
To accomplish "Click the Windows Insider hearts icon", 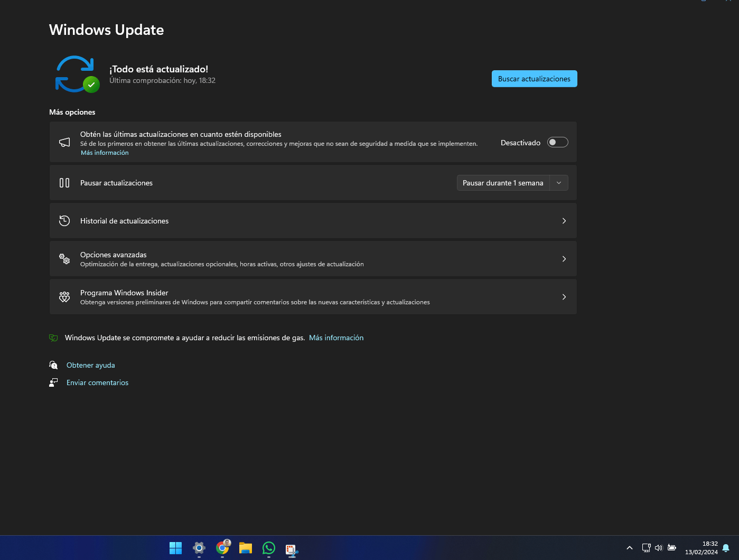I will (x=64, y=297).
